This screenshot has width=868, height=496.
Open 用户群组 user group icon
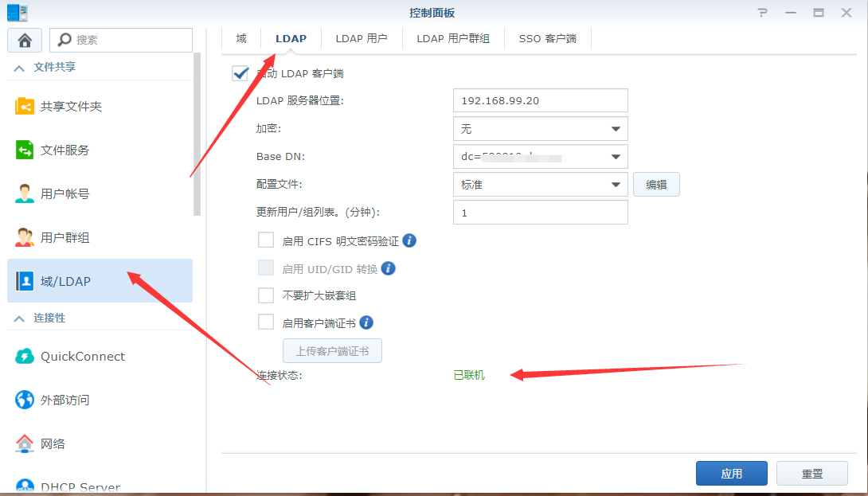[25, 237]
